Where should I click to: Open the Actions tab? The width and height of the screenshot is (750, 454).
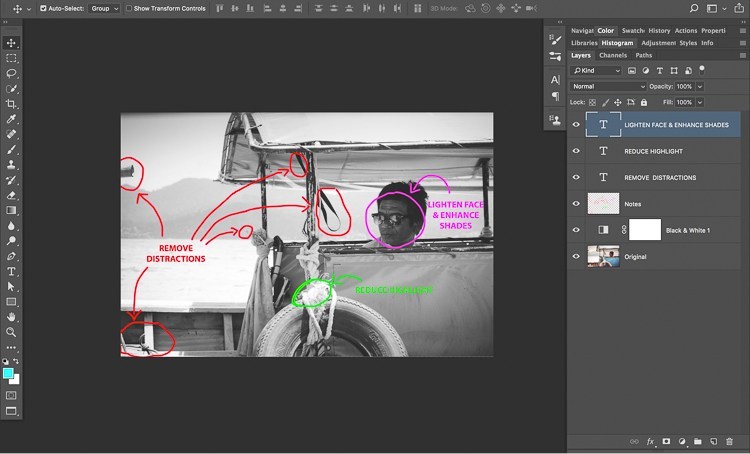(x=686, y=31)
